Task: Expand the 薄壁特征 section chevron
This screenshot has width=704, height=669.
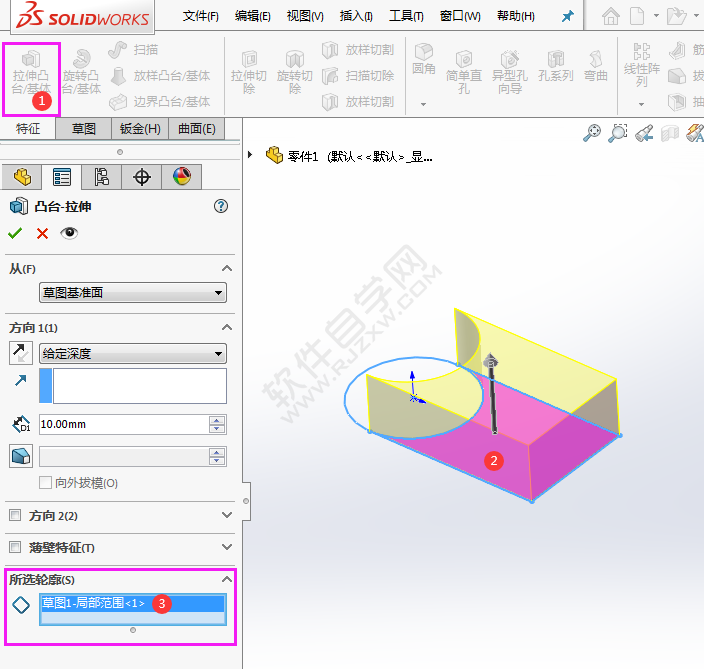Action: pyautogui.click(x=227, y=547)
